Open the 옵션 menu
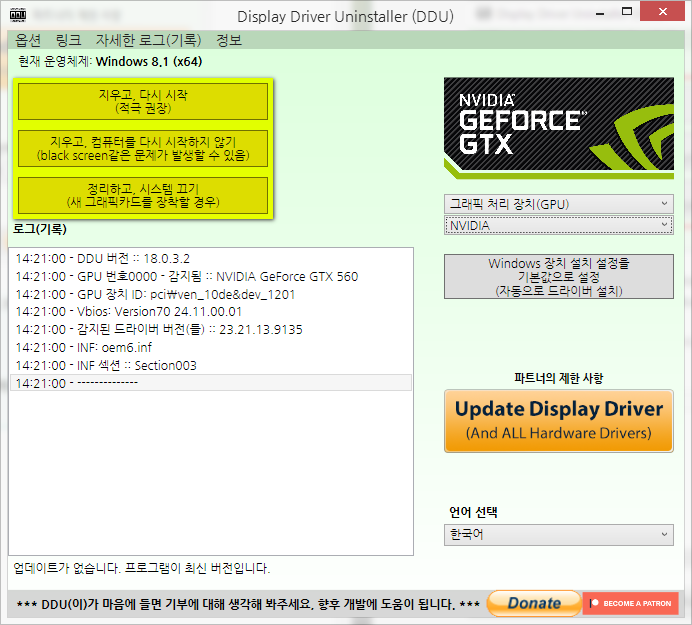Screen dimensions: 692x625 (28, 40)
